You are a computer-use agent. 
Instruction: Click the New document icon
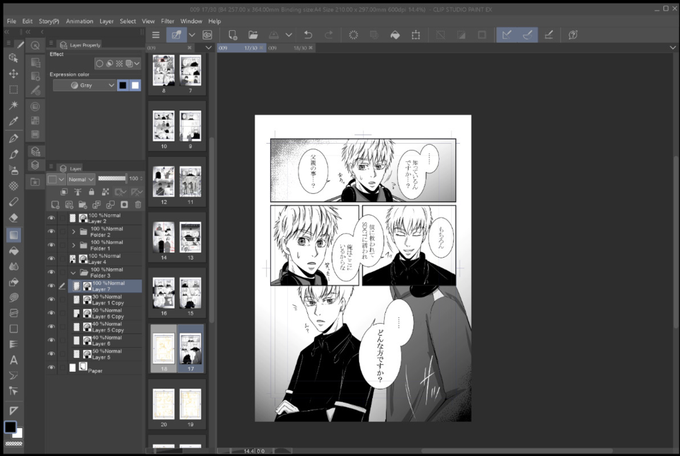pyautogui.click(x=232, y=35)
